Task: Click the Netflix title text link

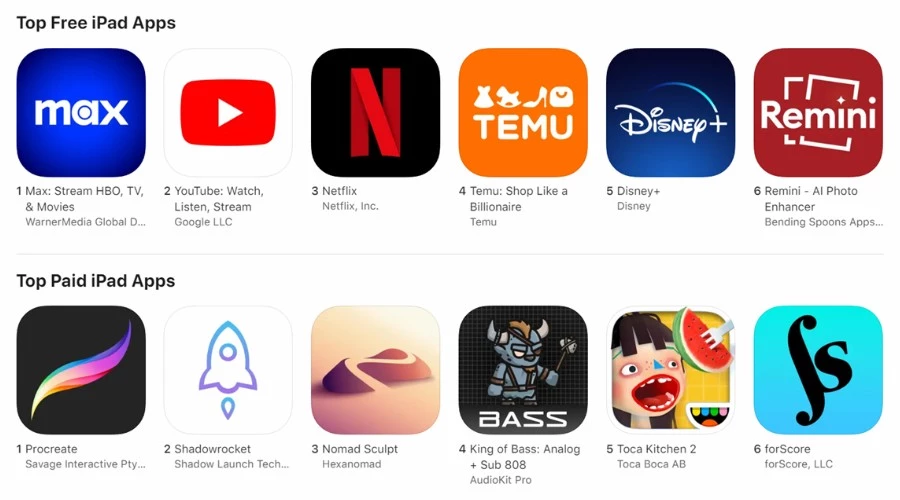Action: click(x=339, y=191)
